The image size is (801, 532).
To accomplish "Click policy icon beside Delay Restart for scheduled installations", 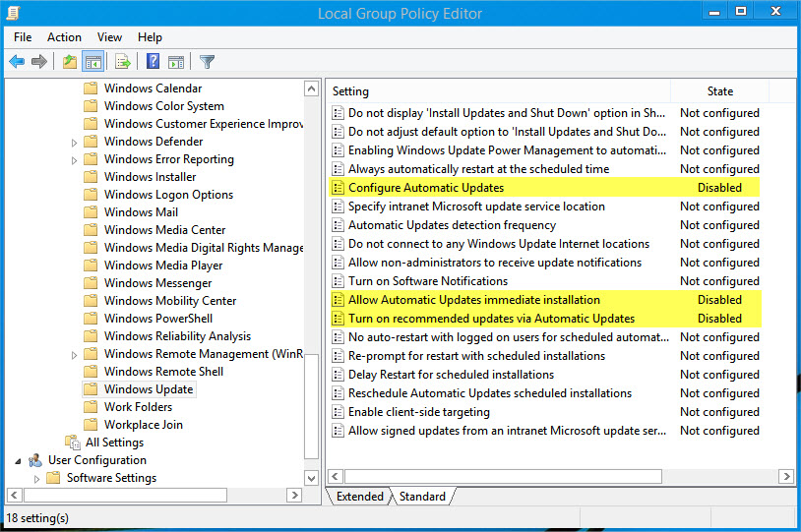I will pyautogui.click(x=338, y=375).
